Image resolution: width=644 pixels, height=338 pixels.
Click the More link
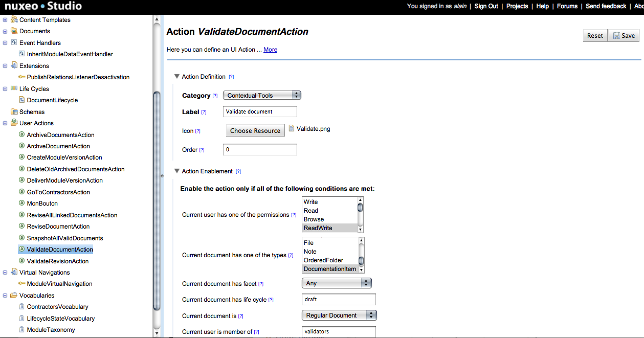[x=270, y=50]
